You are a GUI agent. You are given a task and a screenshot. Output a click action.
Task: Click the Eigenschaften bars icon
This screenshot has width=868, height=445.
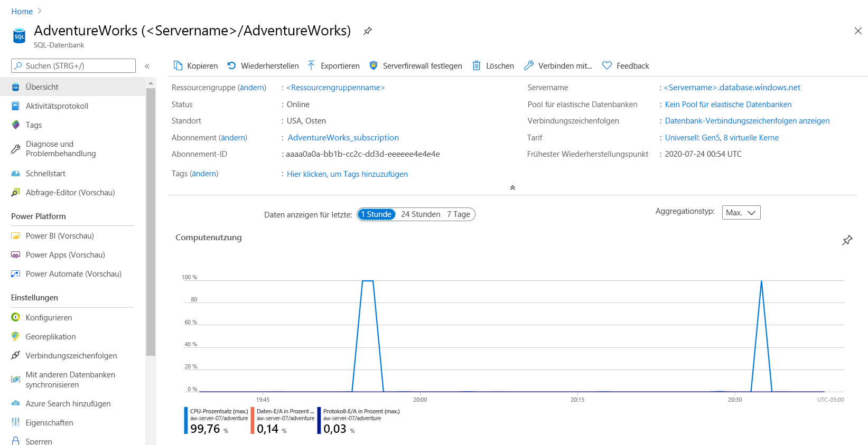16,422
